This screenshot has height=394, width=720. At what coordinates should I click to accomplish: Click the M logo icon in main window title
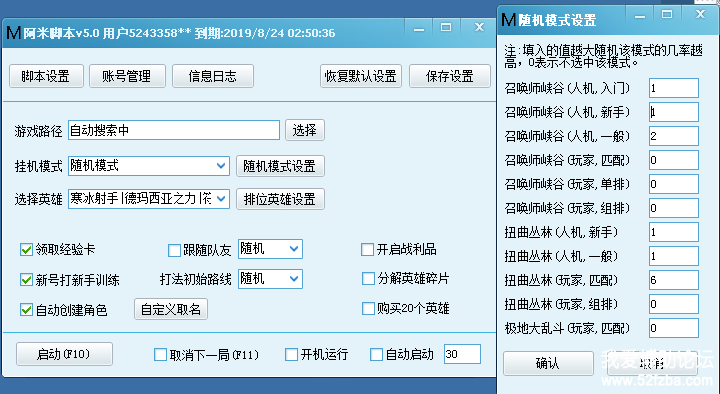click(x=13, y=33)
